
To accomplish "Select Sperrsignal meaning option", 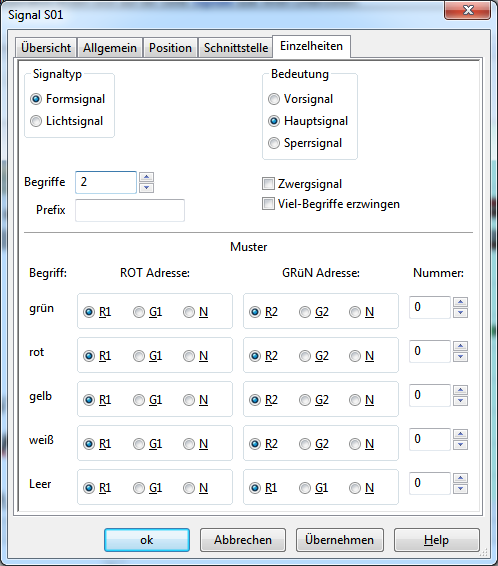I will tap(305, 143).
